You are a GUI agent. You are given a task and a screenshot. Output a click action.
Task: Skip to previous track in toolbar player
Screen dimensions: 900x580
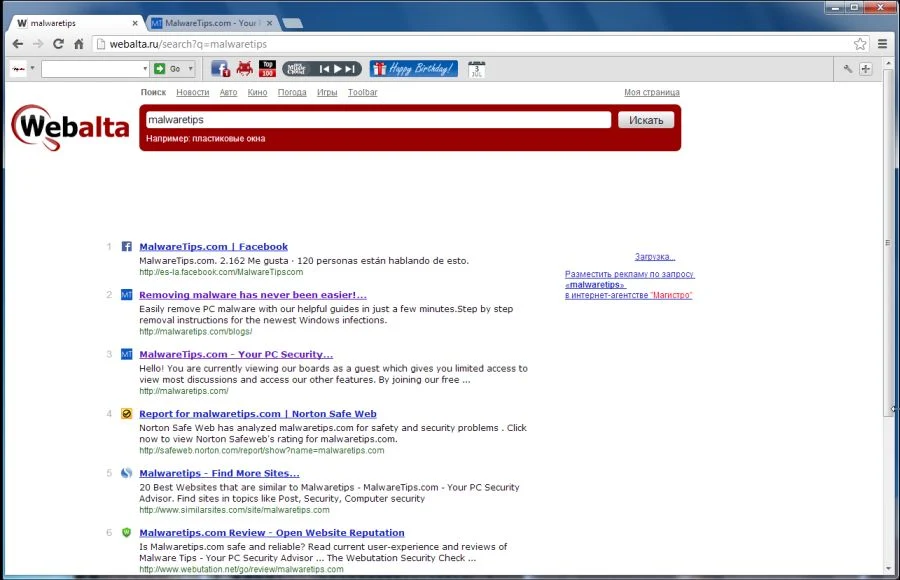324,69
